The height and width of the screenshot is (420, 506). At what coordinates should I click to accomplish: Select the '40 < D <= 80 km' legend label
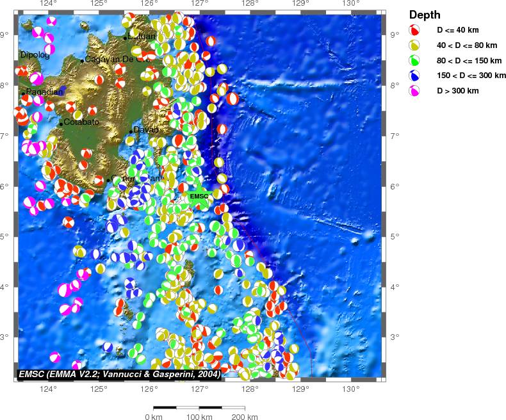point(464,45)
